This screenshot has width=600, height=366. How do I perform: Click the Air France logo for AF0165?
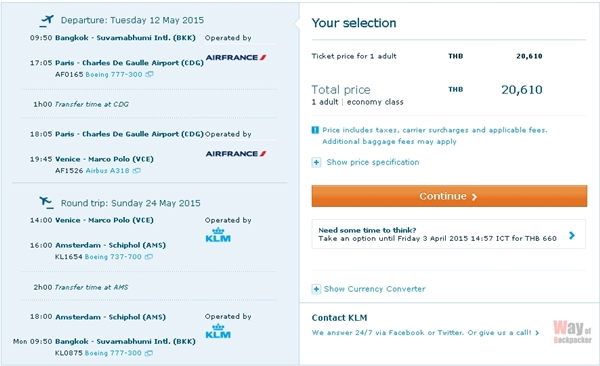pos(236,57)
